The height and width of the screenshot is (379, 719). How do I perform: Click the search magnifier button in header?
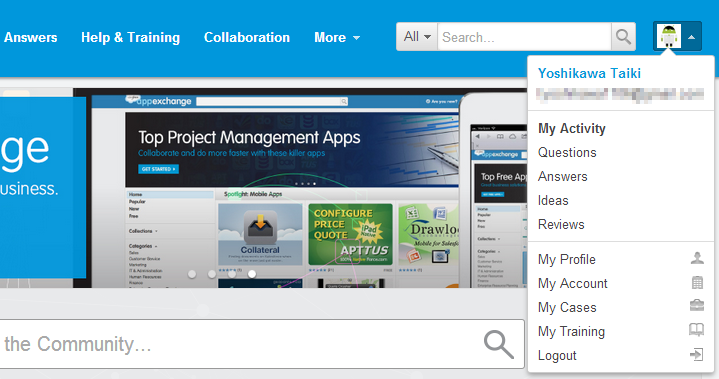(x=623, y=37)
